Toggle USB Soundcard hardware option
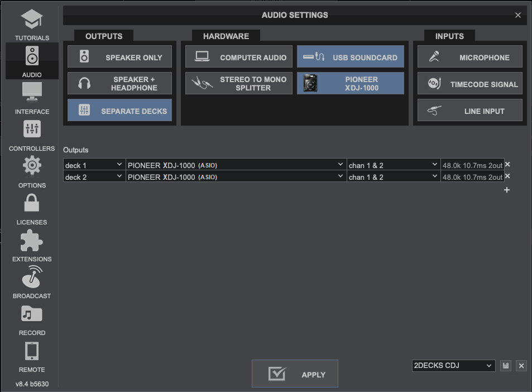Screen dimensions: 532x392 [351, 57]
